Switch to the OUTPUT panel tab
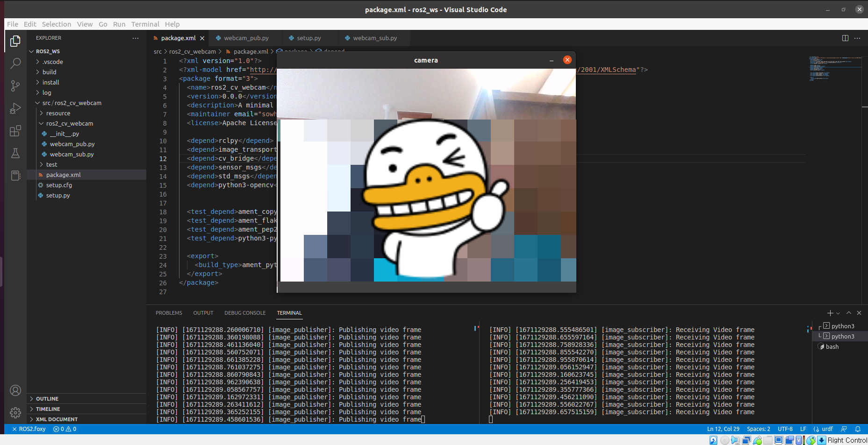Image resolution: width=868 pixels, height=445 pixels. tap(203, 313)
